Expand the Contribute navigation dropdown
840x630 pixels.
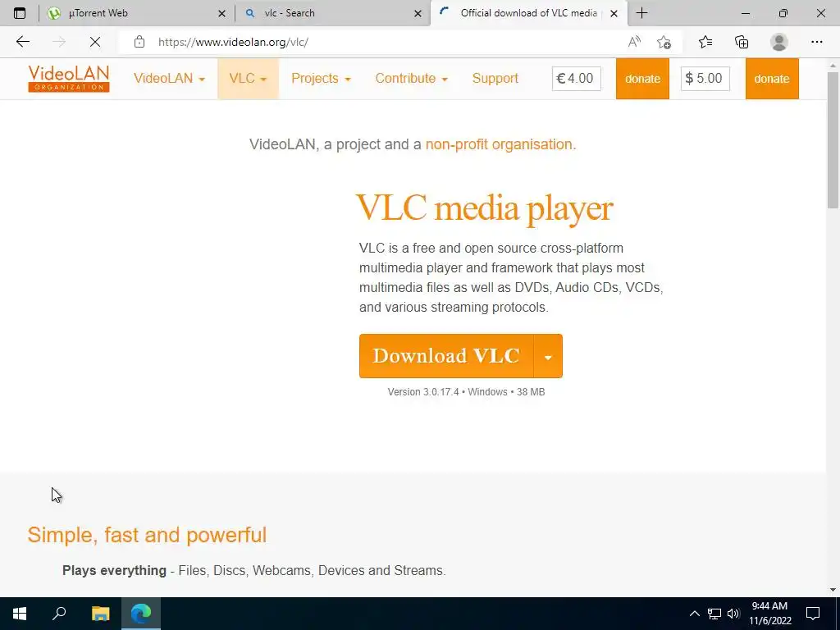(412, 78)
